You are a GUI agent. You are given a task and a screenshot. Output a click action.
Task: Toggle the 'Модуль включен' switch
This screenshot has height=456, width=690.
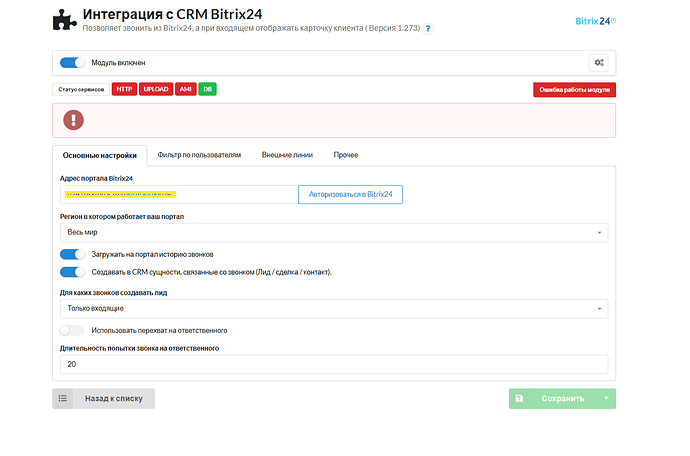tap(73, 63)
